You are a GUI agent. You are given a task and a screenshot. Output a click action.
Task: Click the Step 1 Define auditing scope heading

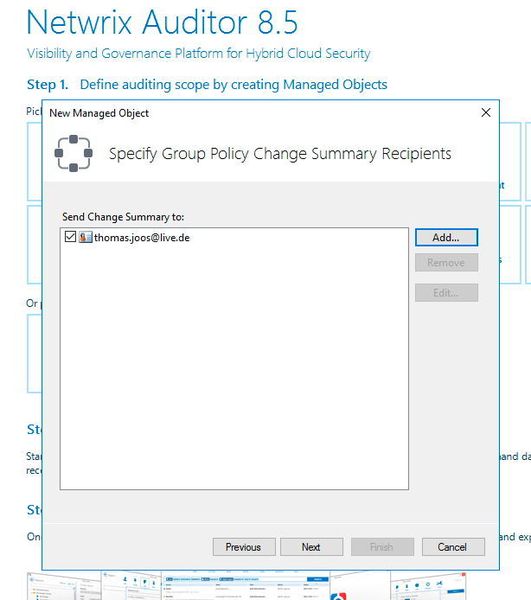[207, 85]
